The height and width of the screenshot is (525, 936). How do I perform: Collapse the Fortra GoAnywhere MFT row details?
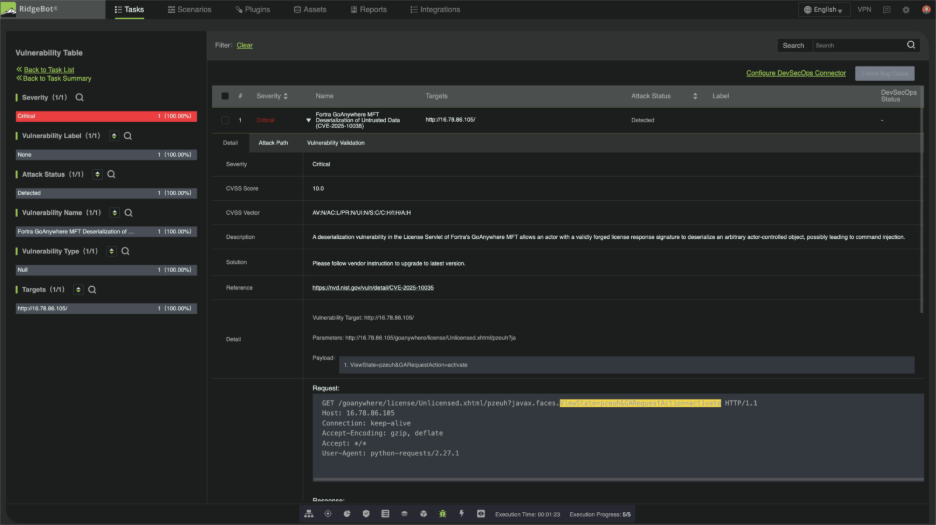click(x=309, y=120)
